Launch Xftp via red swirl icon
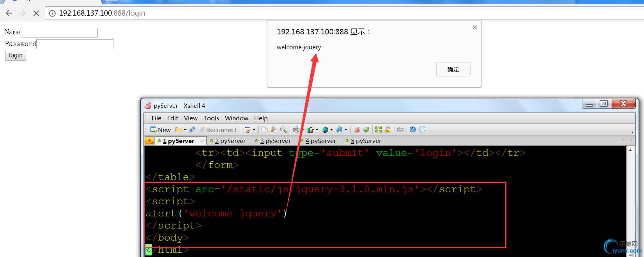Screen dimensions: 644x257 [x=357, y=130]
